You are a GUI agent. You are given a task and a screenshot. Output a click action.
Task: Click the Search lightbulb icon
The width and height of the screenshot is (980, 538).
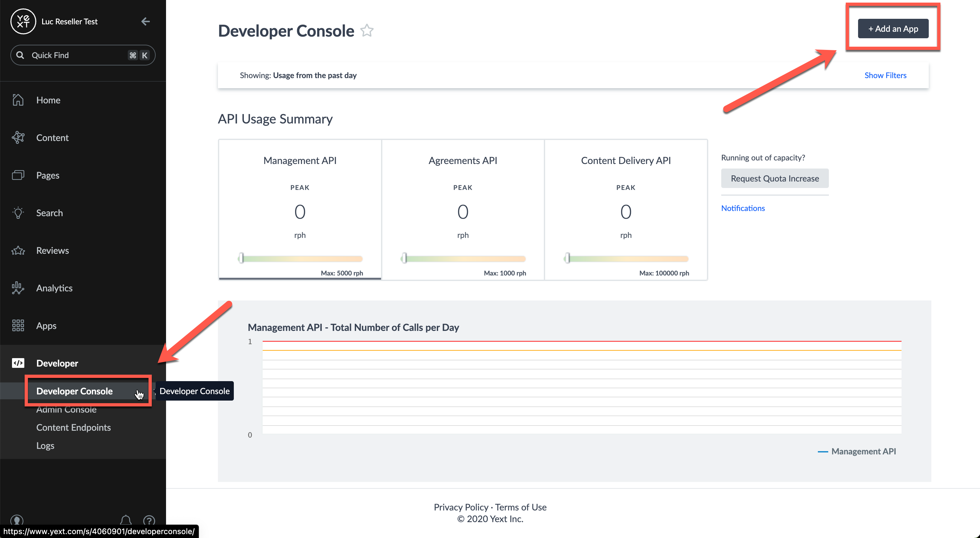(18, 213)
